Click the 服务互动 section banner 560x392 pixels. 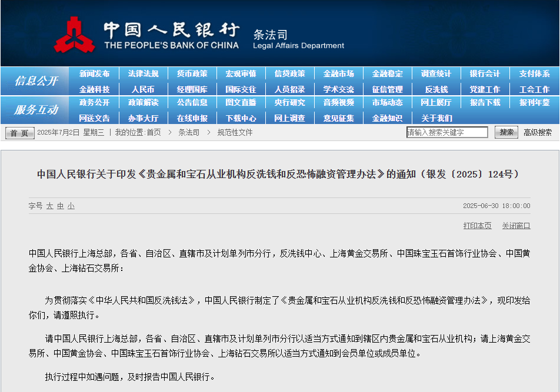[x=36, y=110]
